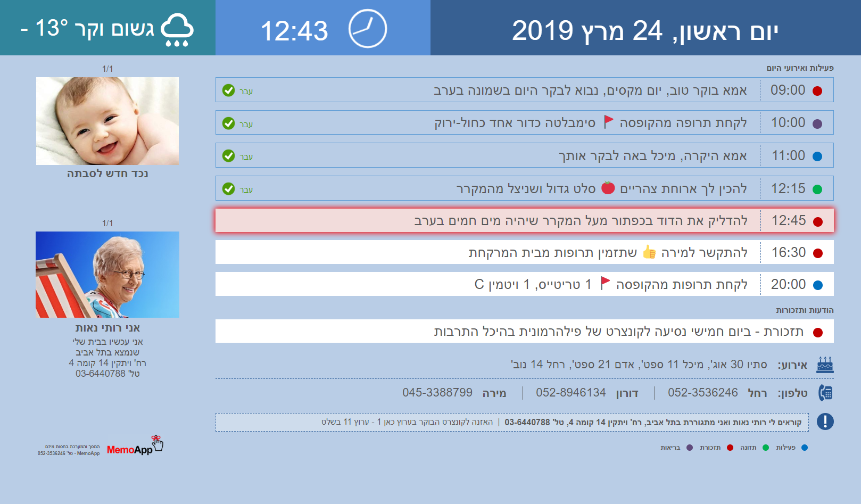Click the MemoApp logo
This screenshot has width=861, height=504.
pos(135,446)
